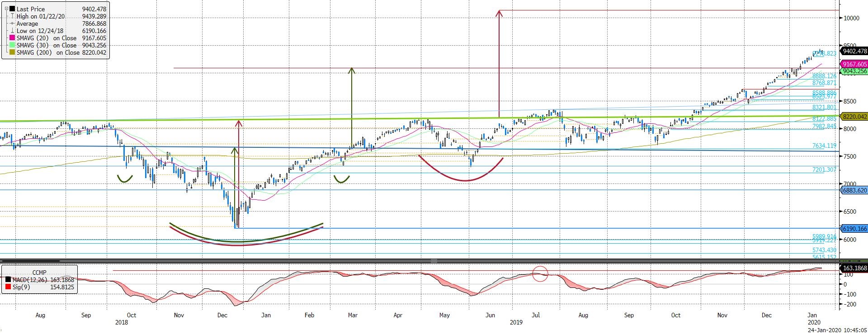Click the olive SMAVG (200) legend swatch
Viewport: 868px width, 334px height.
tap(12, 53)
